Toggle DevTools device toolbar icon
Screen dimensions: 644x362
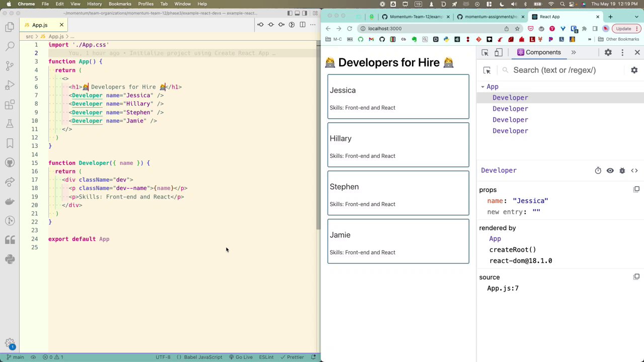click(x=498, y=52)
